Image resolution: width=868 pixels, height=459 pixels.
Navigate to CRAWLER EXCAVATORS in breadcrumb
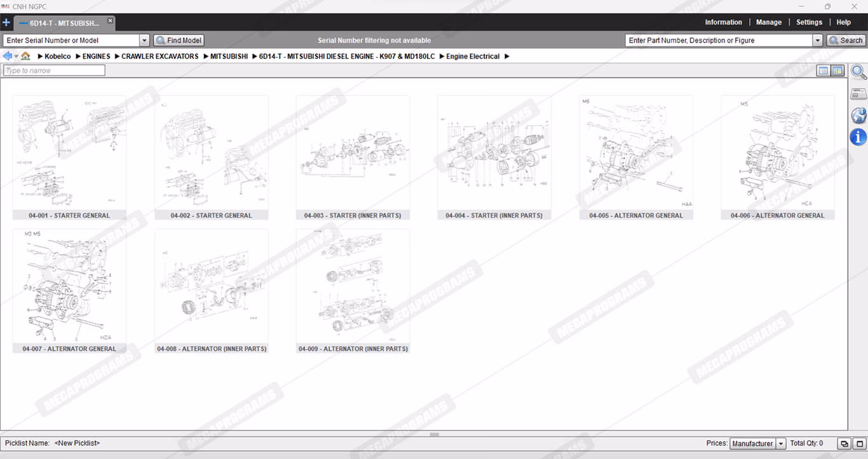coord(159,57)
